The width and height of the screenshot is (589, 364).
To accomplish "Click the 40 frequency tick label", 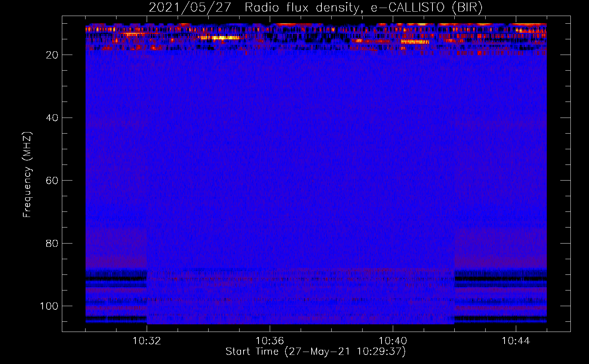I will tap(52, 118).
